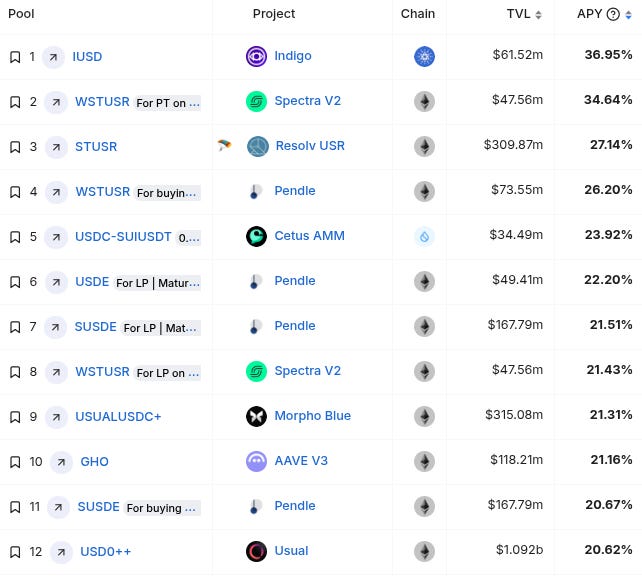Click the Pool column header
The image size is (642, 576).
(21, 14)
